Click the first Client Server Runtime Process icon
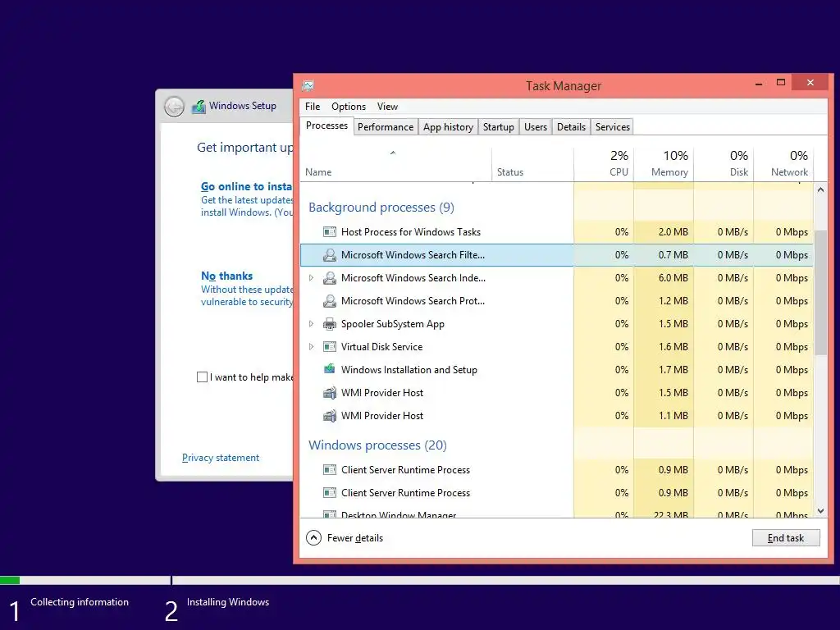 [x=330, y=470]
